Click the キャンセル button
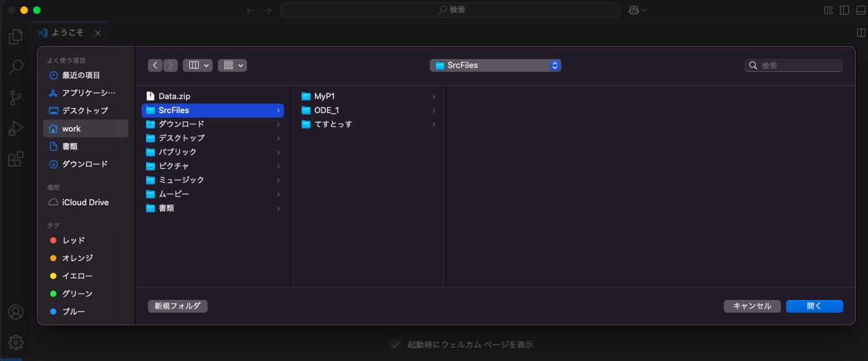Viewport: 868px width, 361px height. click(x=752, y=306)
